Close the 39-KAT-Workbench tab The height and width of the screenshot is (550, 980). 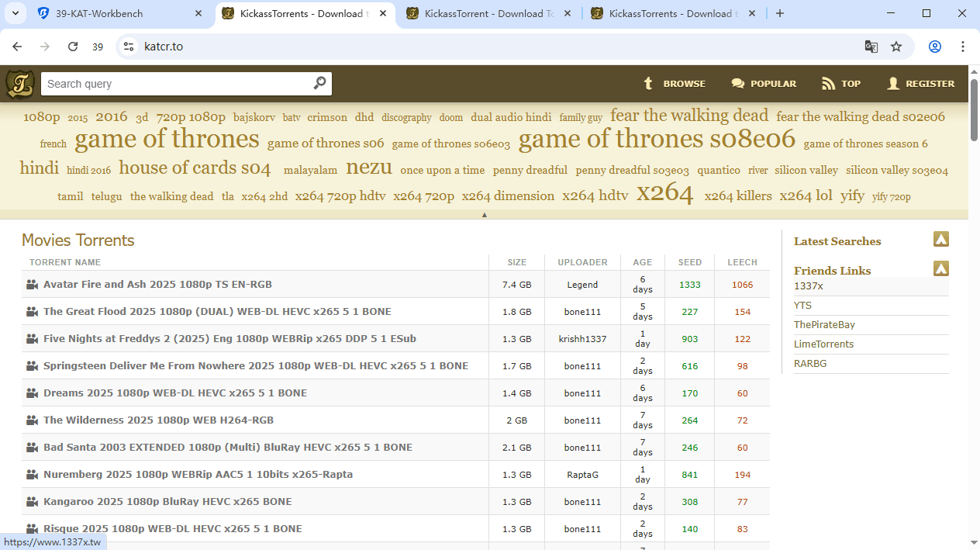click(198, 13)
